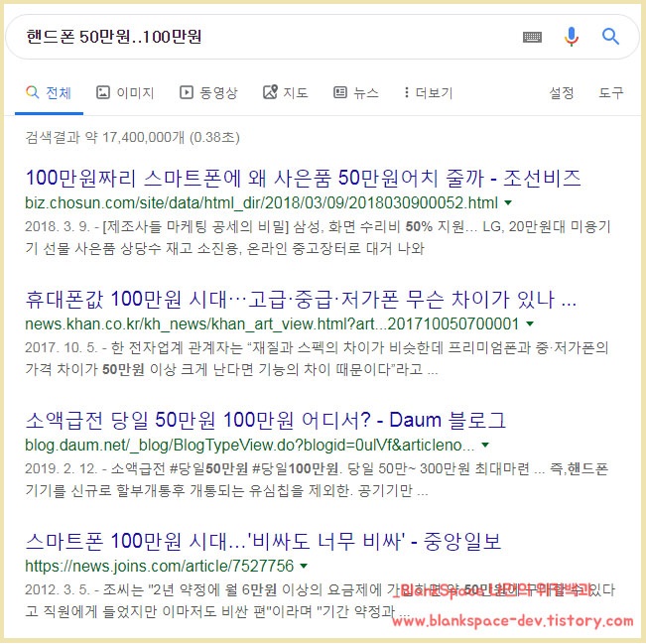646x644 pixels.
Task: Expand dropdown arrow beside news.joins.com URL
Action: point(304,567)
